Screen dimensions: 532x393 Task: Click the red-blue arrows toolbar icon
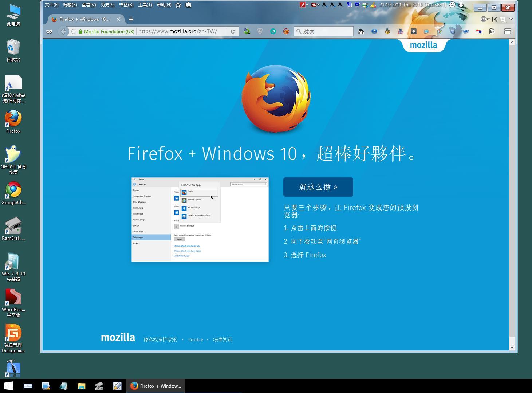[x=479, y=31]
